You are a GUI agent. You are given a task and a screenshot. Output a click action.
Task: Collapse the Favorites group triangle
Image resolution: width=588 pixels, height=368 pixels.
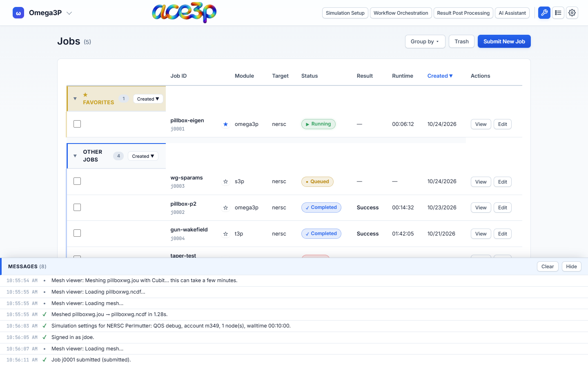[75, 99]
